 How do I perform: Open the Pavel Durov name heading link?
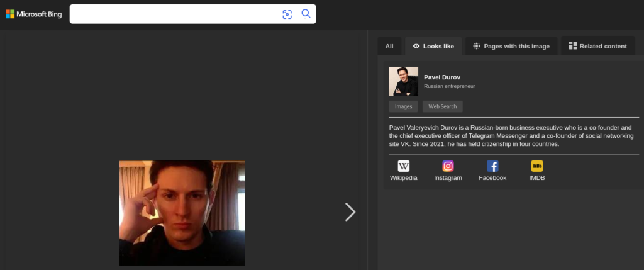(x=442, y=77)
